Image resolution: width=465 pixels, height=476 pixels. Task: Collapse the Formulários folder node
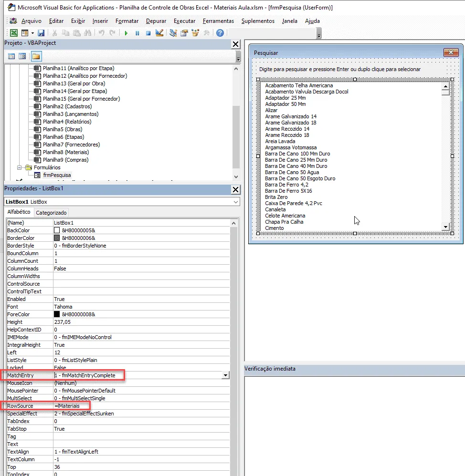[x=20, y=167]
